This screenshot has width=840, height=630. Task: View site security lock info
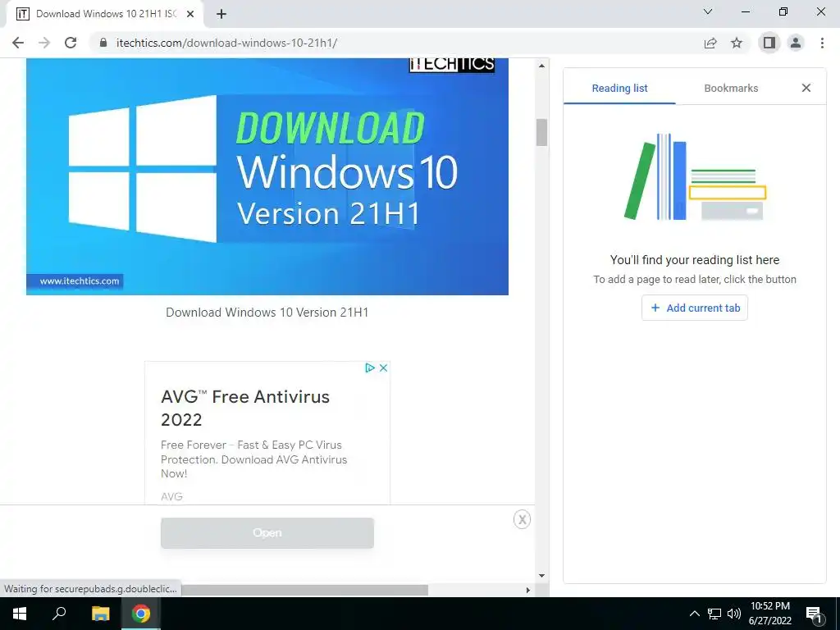coord(103,43)
